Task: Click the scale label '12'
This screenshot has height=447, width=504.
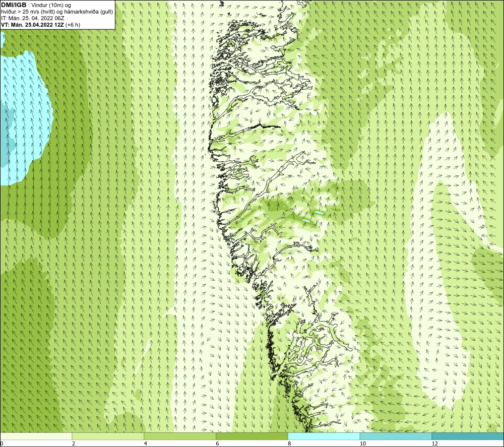Action: click(435, 444)
